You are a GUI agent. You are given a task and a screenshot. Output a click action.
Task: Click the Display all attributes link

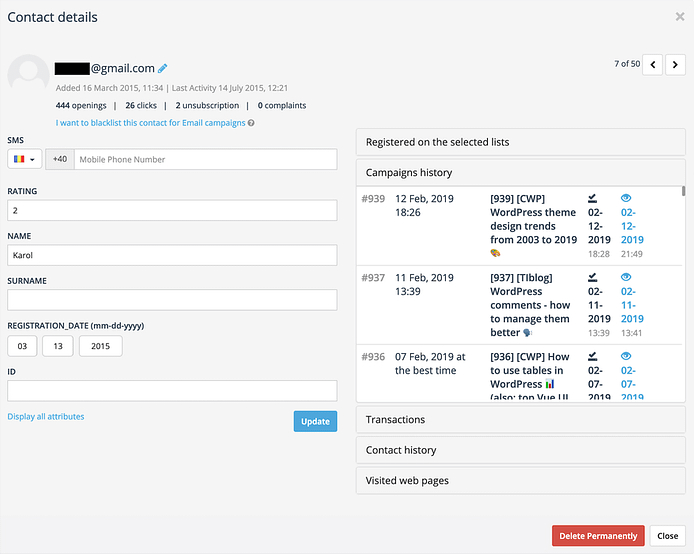(x=46, y=416)
